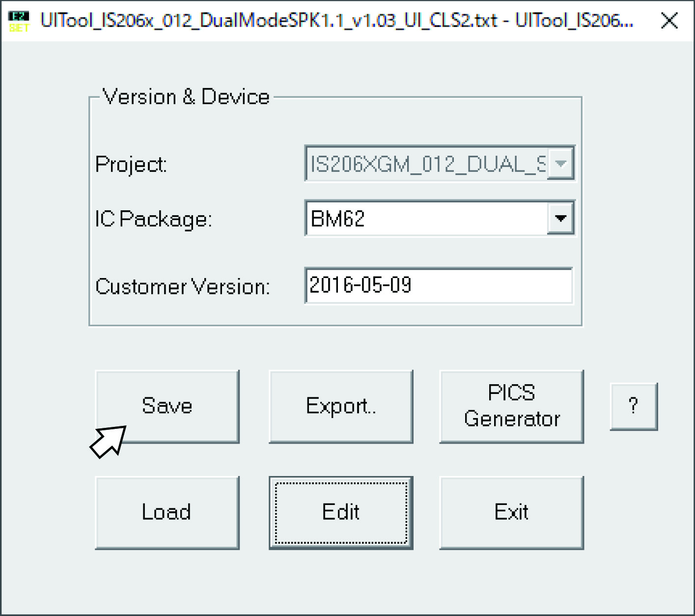Expand the IC Package dropdown arrow
Viewport: 695px width, 616px height.
560,218
